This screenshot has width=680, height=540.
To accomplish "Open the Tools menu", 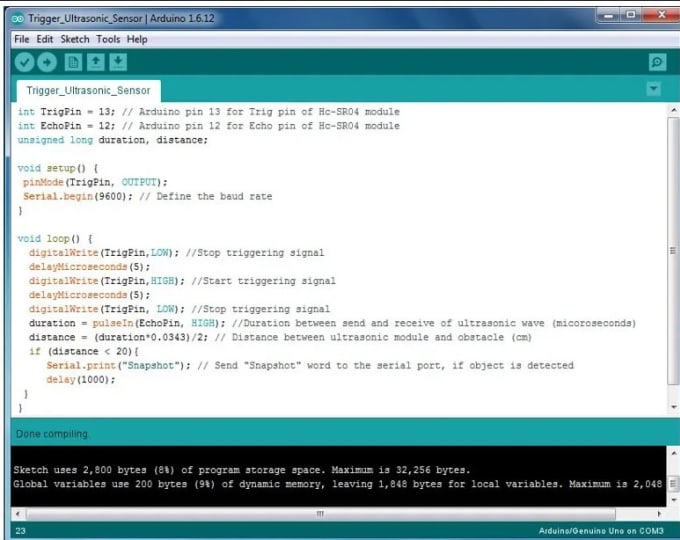I will pos(108,39).
